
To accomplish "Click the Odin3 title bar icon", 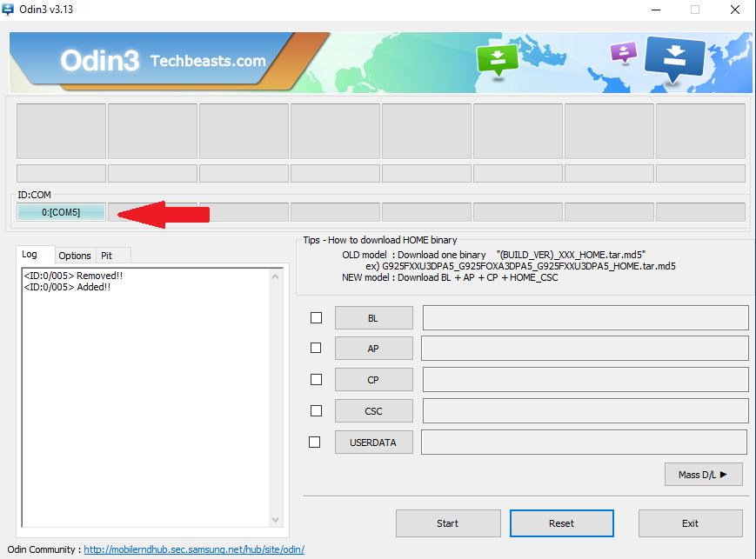I will (8, 10).
